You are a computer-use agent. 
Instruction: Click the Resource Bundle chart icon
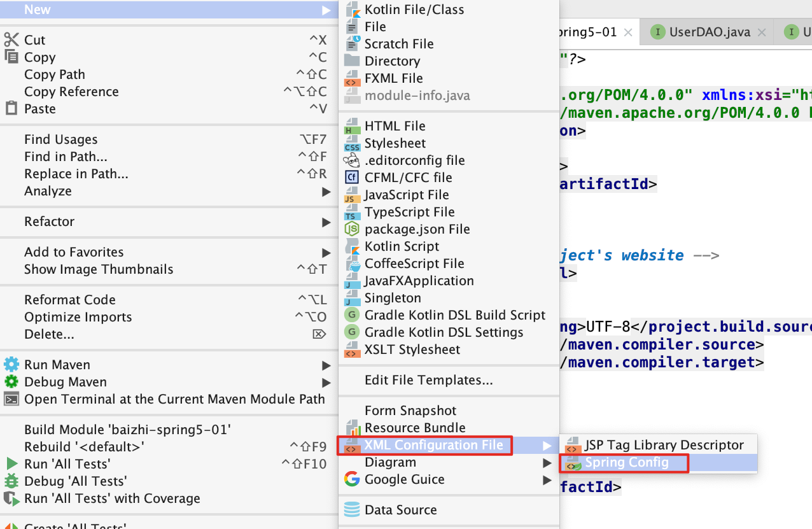click(x=352, y=428)
